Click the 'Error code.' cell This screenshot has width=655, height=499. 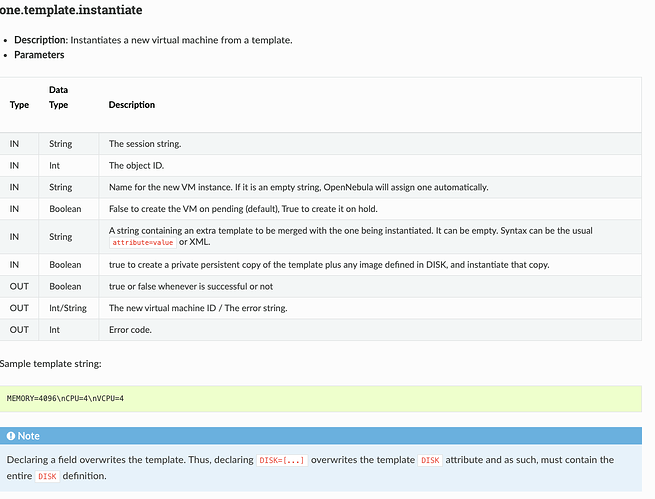130,330
